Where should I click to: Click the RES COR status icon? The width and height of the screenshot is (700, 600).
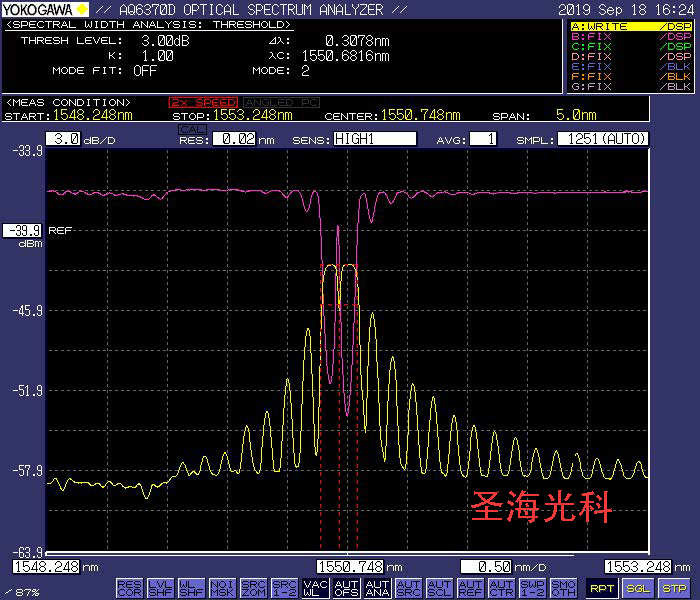coord(129,588)
